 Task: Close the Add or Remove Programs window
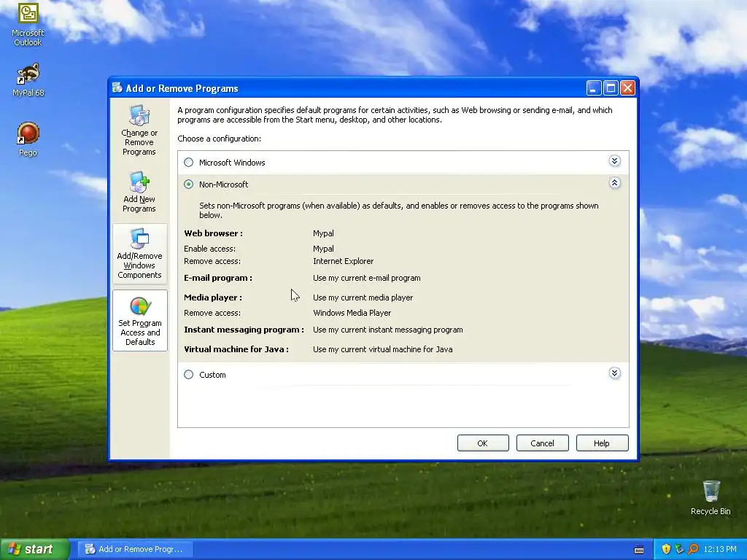tap(628, 88)
